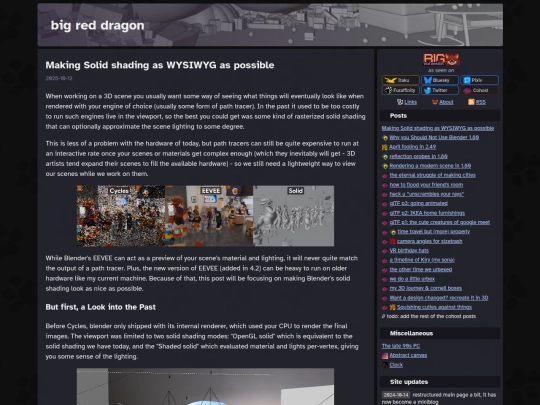The image size is (540, 405).
Task: Click Blender icon beside Rendering a modern scene
Action: tap(385, 166)
